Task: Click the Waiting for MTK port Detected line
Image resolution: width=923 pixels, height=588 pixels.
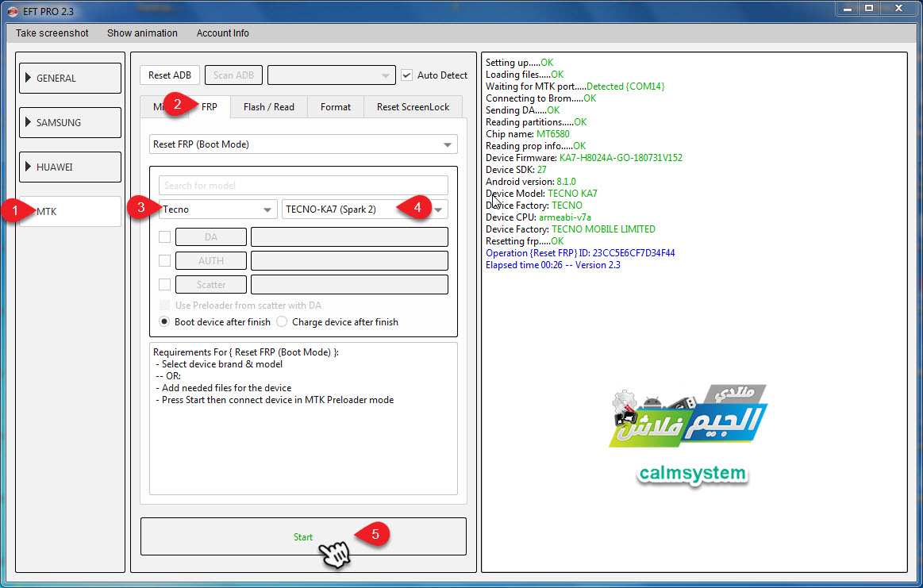Action: 575,86
